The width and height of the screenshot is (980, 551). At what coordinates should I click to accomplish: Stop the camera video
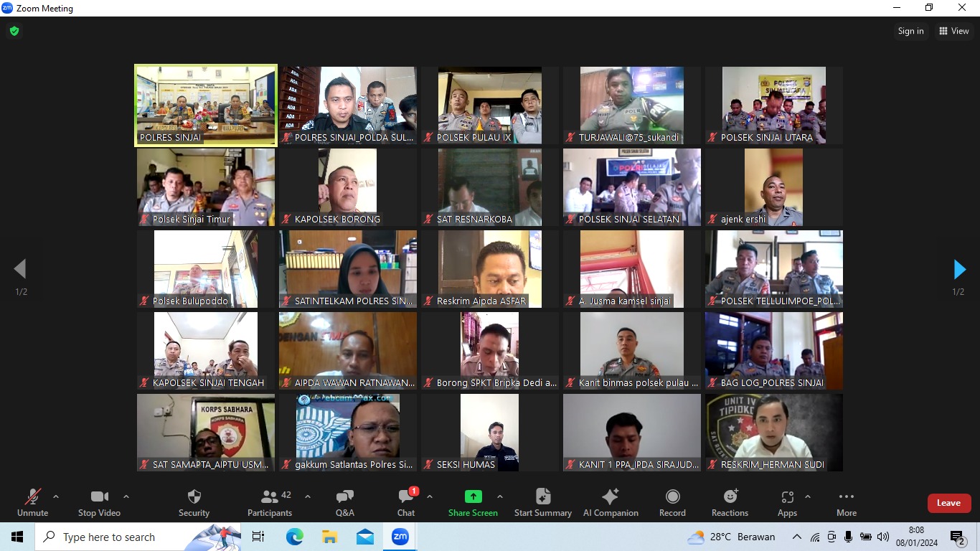(x=99, y=502)
